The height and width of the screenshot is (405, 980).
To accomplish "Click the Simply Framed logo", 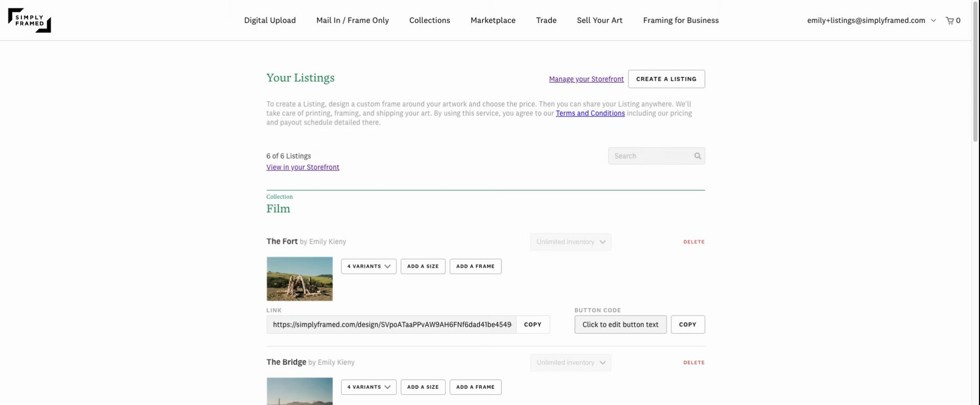I will 29,20.
